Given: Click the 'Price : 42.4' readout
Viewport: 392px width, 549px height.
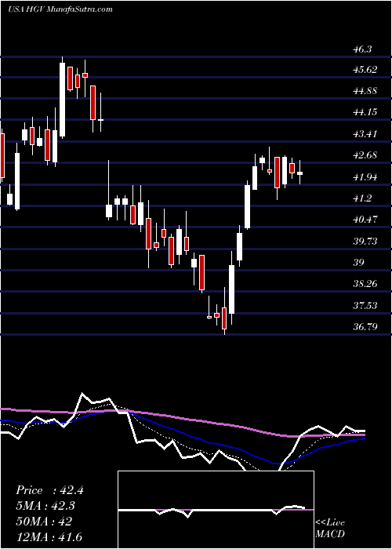Looking at the screenshot, I should coord(49,490).
